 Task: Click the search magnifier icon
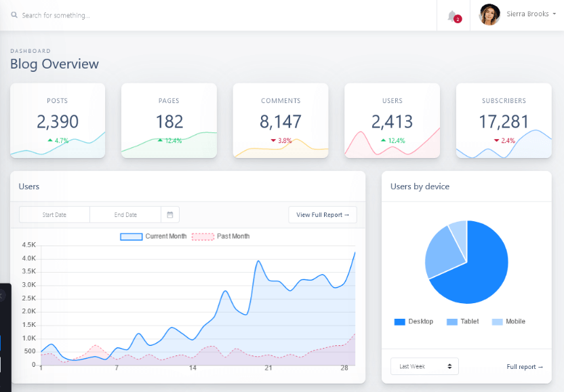[x=14, y=15]
